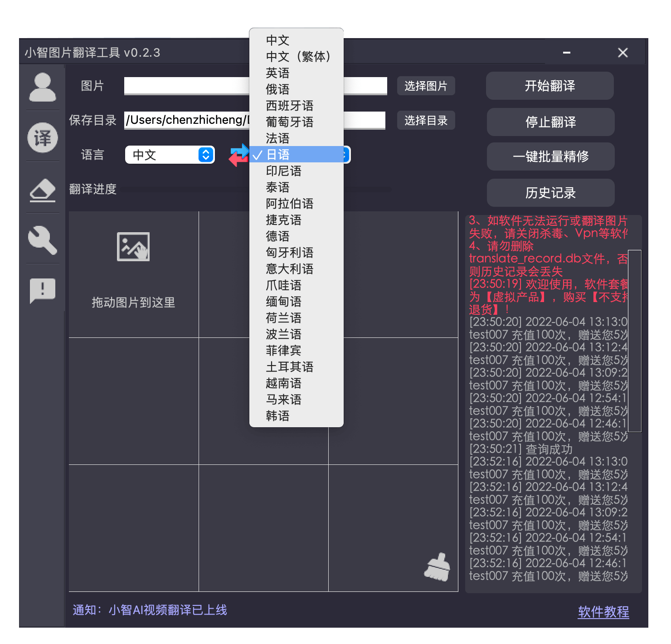Open the source language 中文 dropdown
This screenshot has width=671, height=644.
pos(170,155)
